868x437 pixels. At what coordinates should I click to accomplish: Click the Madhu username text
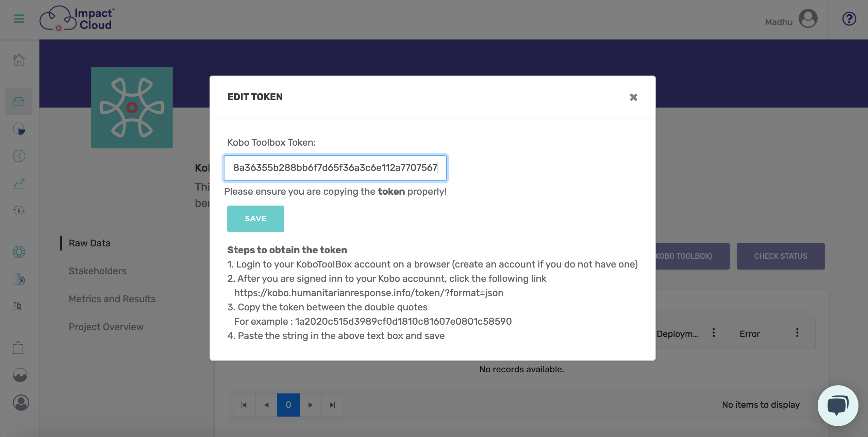pyautogui.click(x=779, y=22)
